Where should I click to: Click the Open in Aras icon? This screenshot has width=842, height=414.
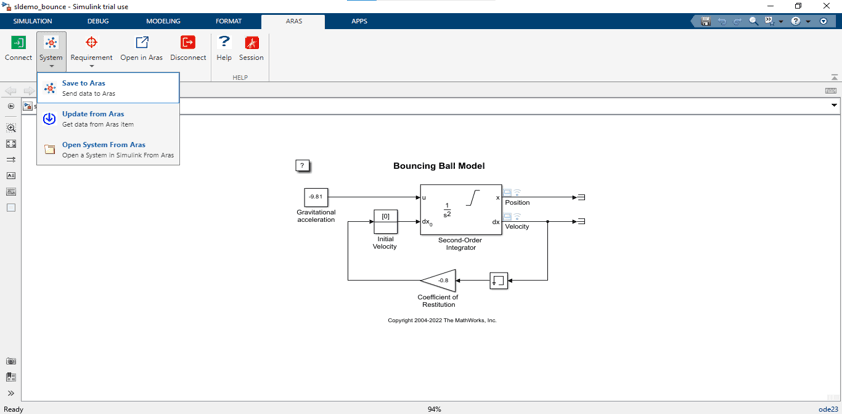(x=142, y=43)
